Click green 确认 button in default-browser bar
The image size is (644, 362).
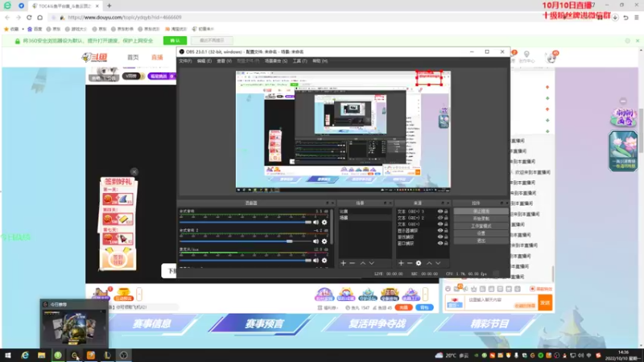click(x=175, y=41)
